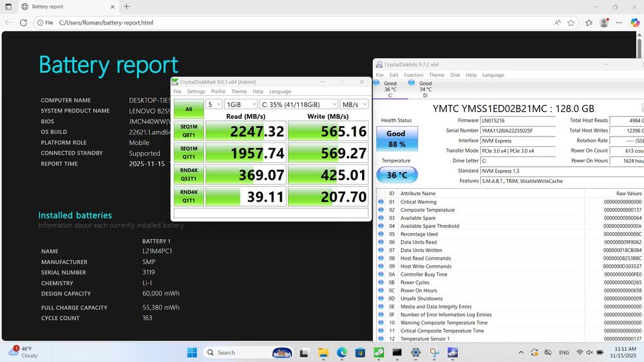
Task: Select the D: disk Good 34 °C tab
Action: click(426, 89)
